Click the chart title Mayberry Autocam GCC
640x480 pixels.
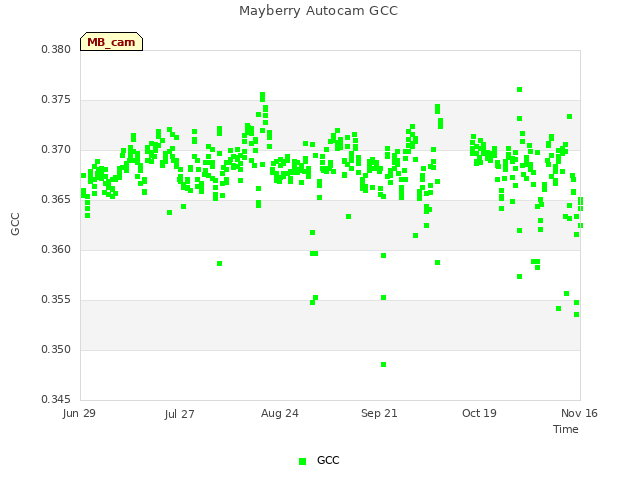(x=318, y=11)
